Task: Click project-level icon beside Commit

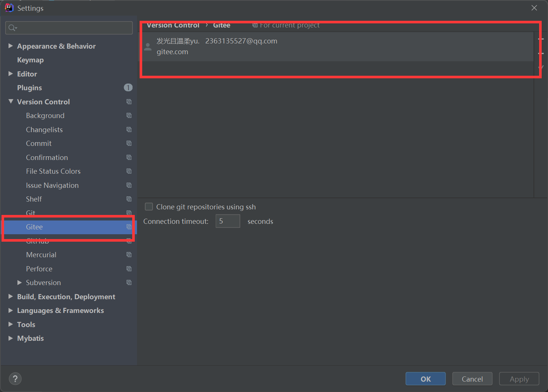Action: (129, 143)
